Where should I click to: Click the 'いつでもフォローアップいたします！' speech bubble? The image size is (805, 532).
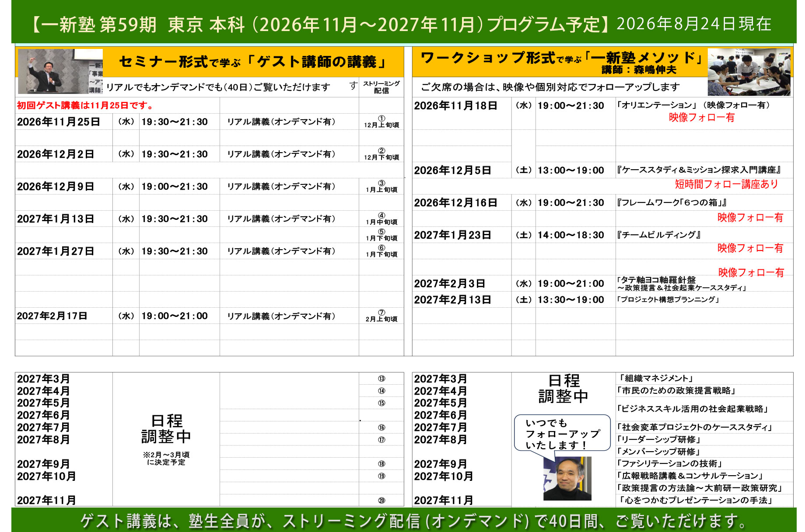[x=562, y=434]
